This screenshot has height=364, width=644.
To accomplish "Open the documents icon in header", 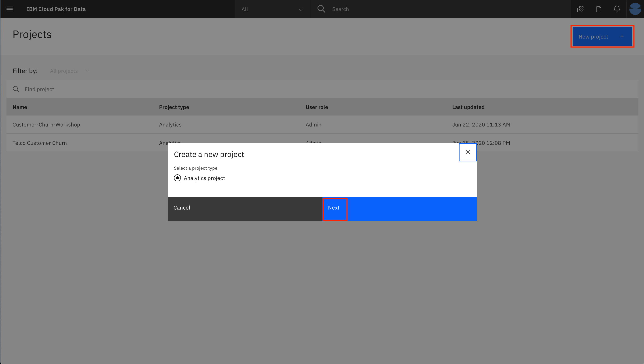I will [x=599, y=9].
